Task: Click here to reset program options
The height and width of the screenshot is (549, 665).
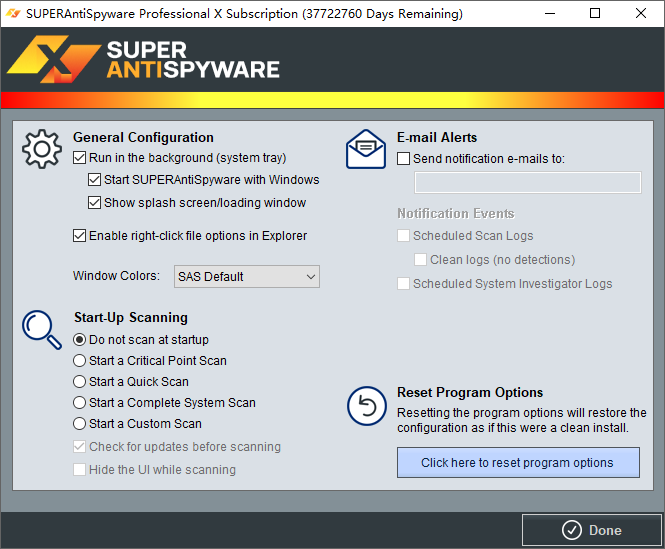Action: tap(518, 462)
